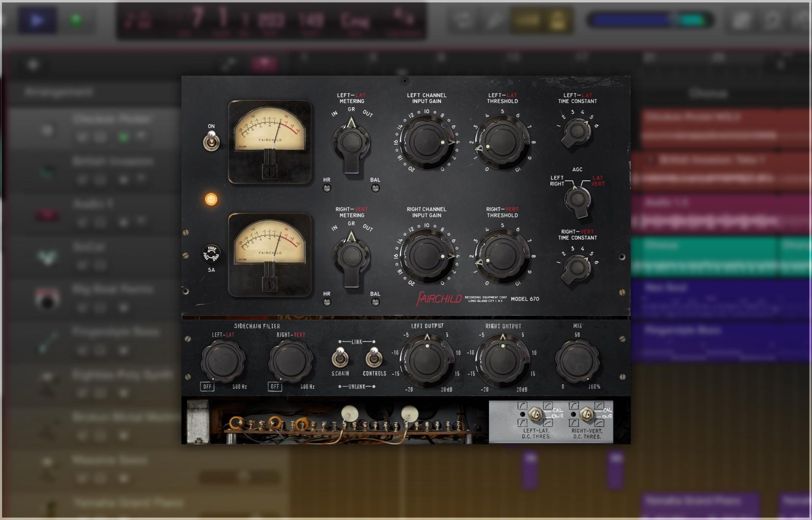Image resolution: width=812 pixels, height=520 pixels.
Task: Select IN position on Left-Lat Metering
Action: tap(335, 114)
